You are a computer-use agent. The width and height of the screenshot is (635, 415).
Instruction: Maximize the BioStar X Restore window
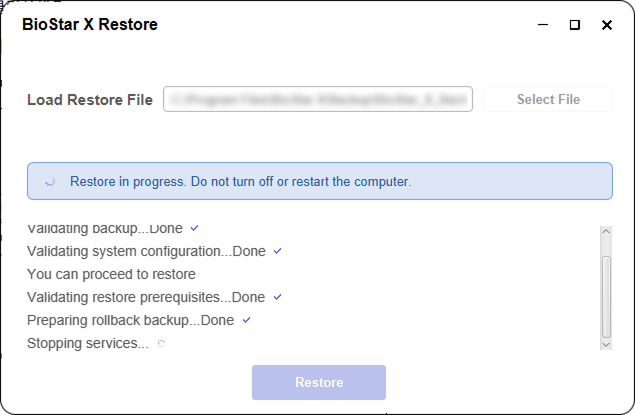coord(574,25)
